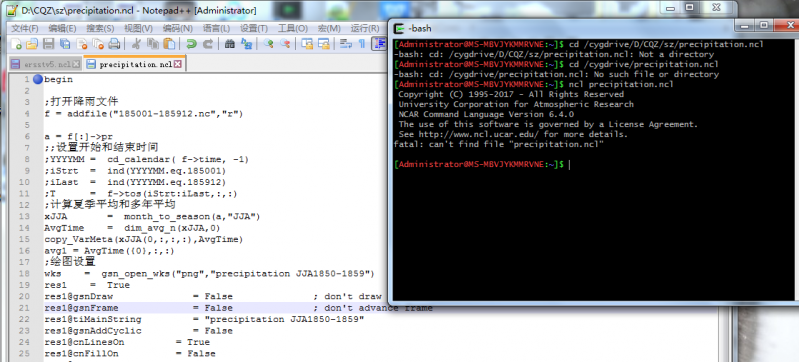Open the 编辑(E) menu
Viewport: 799px width, 362px height.
62,29
